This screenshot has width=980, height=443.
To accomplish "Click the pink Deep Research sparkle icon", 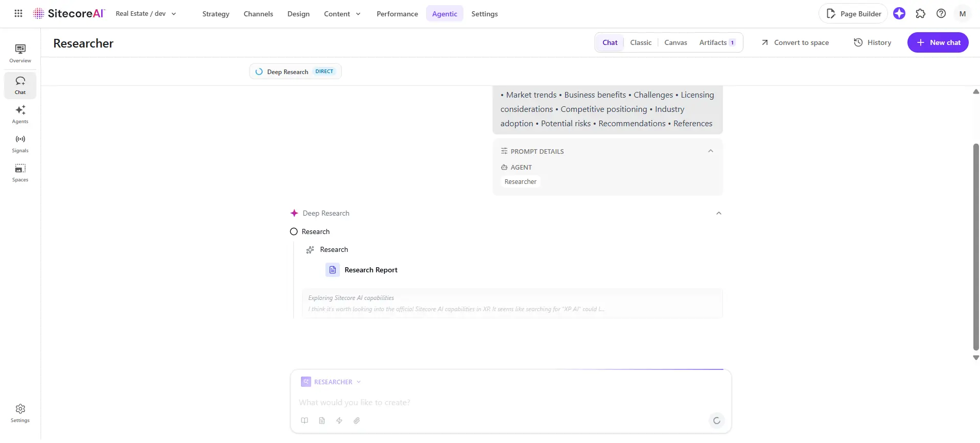I will (294, 213).
